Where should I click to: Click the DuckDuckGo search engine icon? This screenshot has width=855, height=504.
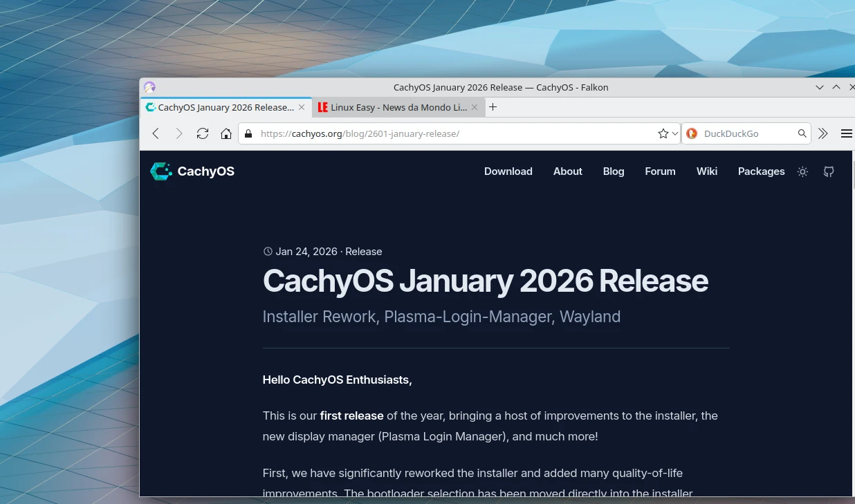tap(692, 133)
